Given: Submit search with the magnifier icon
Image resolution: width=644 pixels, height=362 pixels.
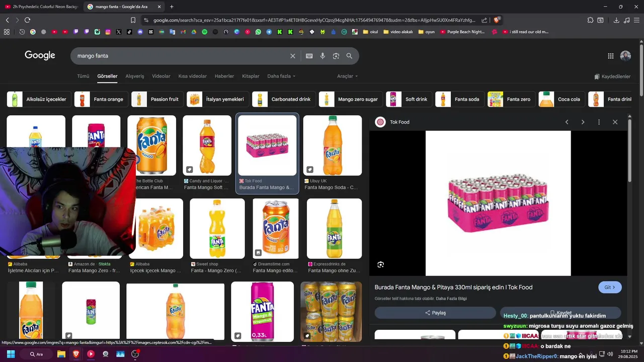Looking at the screenshot, I should tap(349, 56).
